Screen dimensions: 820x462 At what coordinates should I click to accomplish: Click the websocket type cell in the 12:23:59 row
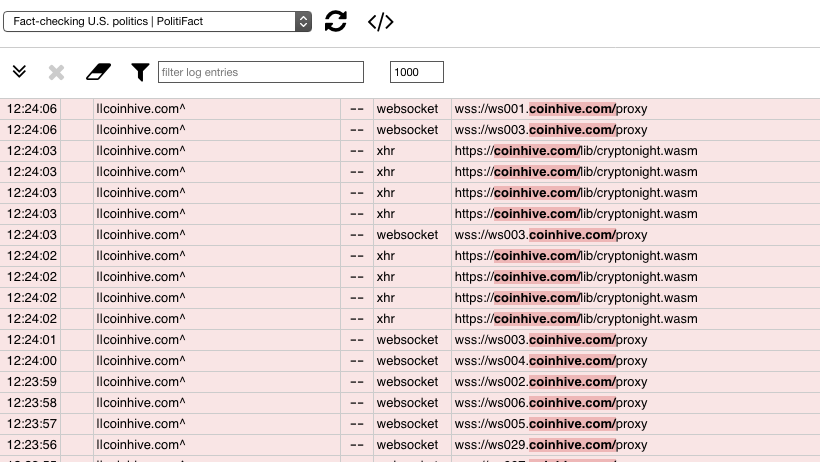click(407, 381)
